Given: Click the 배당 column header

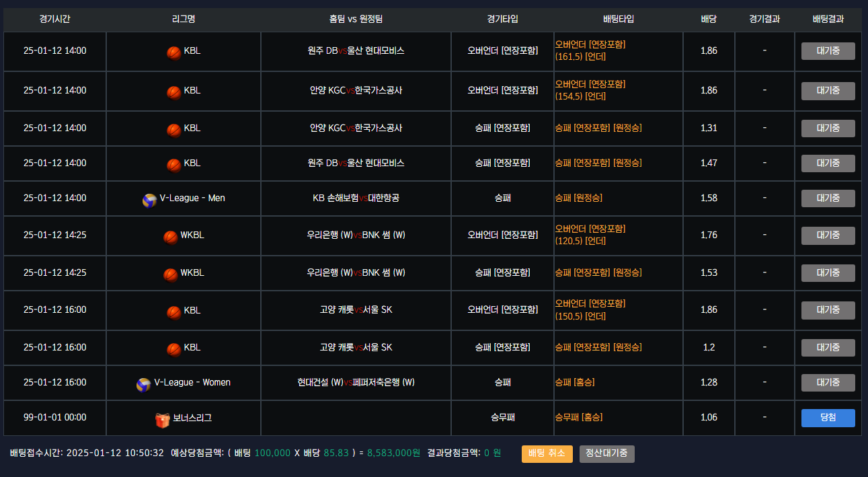Looking at the screenshot, I should [x=709, y=19].
